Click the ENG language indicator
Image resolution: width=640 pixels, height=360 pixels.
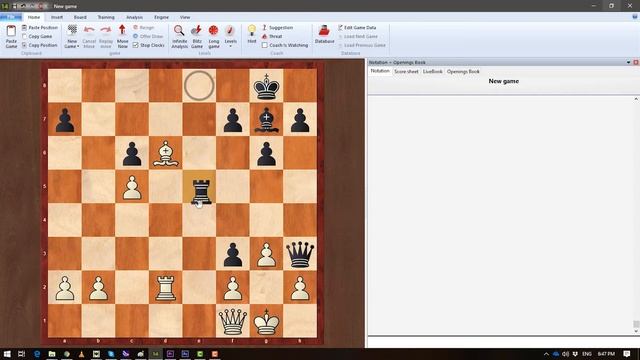coord(587,354)
